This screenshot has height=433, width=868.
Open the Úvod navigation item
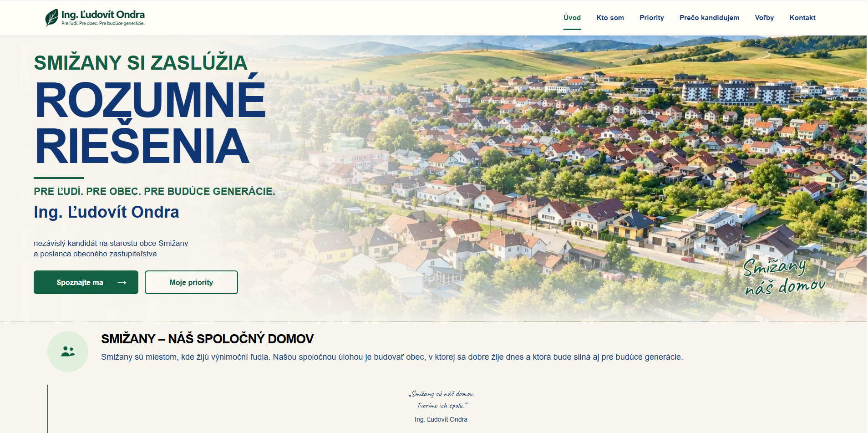click(x=572, y=18)
